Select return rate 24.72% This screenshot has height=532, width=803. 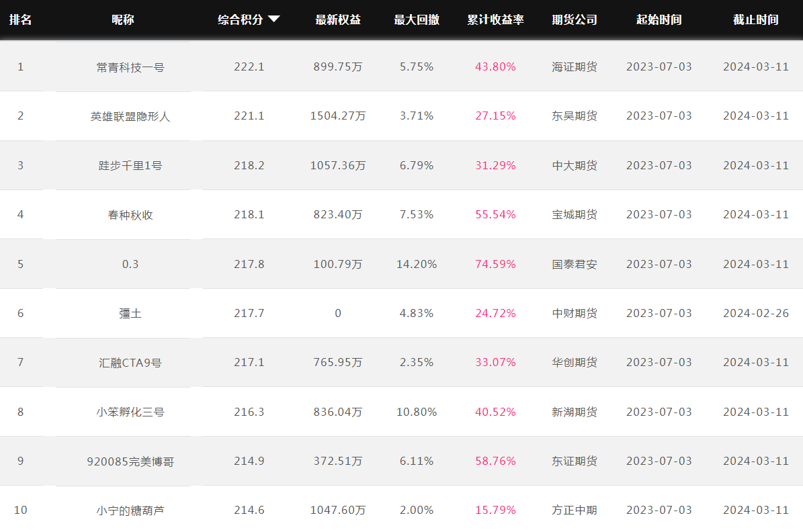coord(496,314)
